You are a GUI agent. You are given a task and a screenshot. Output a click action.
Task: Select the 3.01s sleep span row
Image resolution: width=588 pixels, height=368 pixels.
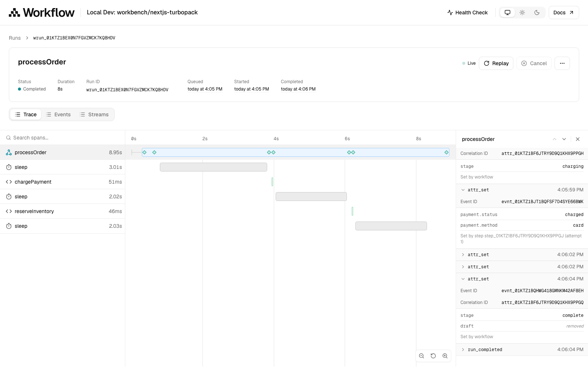[62, 167]
